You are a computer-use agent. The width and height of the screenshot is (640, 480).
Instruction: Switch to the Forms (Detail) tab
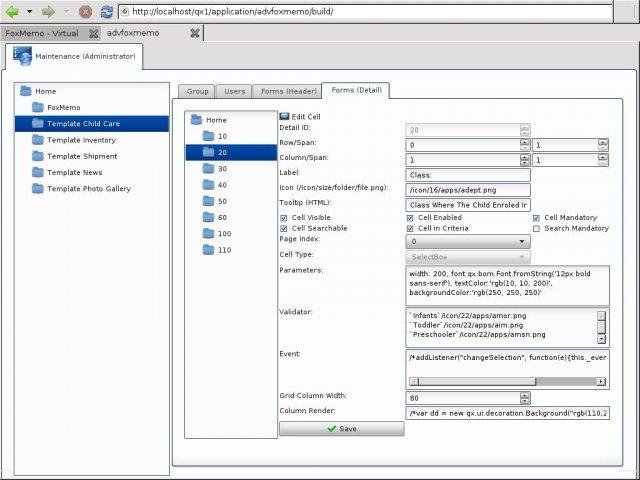point(356,90)
